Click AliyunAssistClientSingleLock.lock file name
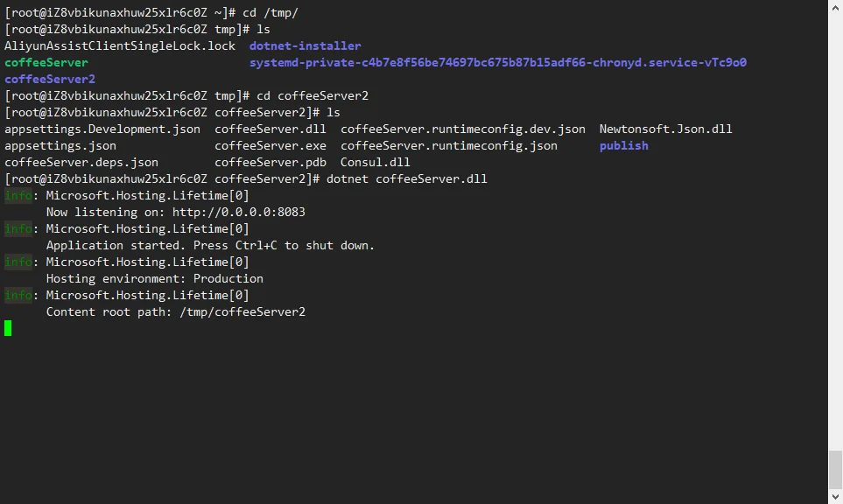Screen dimensions: 843x504 click(120, 46)
